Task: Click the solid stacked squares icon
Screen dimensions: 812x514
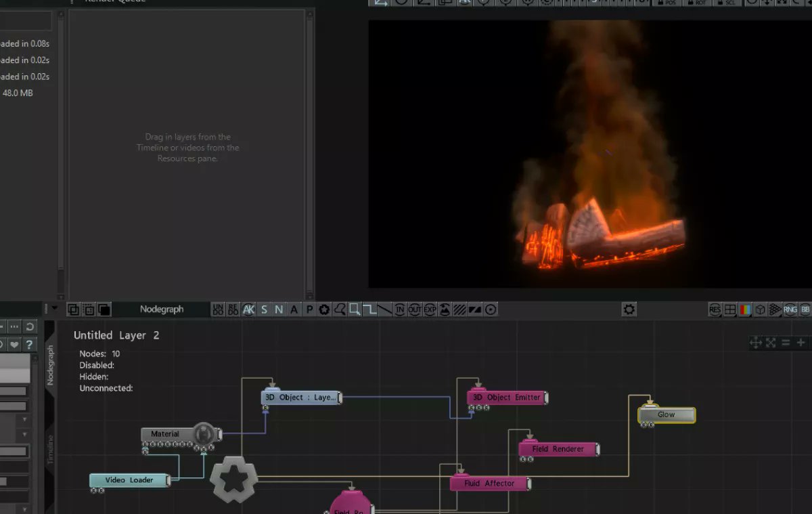Action: pyautogui.click(x=104, y=309)
